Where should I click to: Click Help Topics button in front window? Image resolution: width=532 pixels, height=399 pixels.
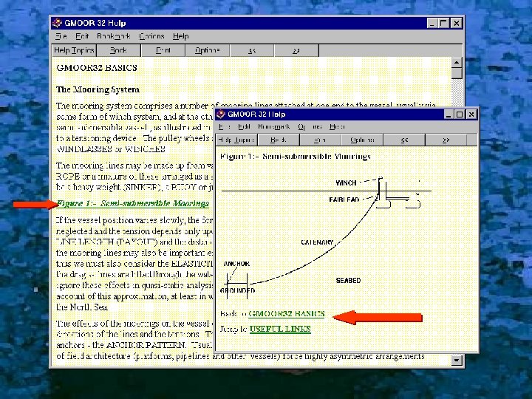[236, 140]
